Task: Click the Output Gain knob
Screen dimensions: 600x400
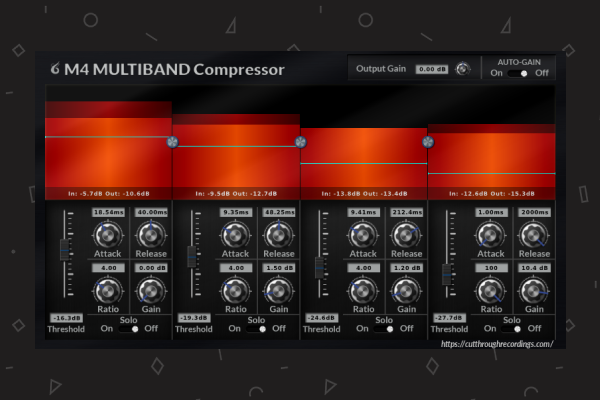Action: point(462,69)
